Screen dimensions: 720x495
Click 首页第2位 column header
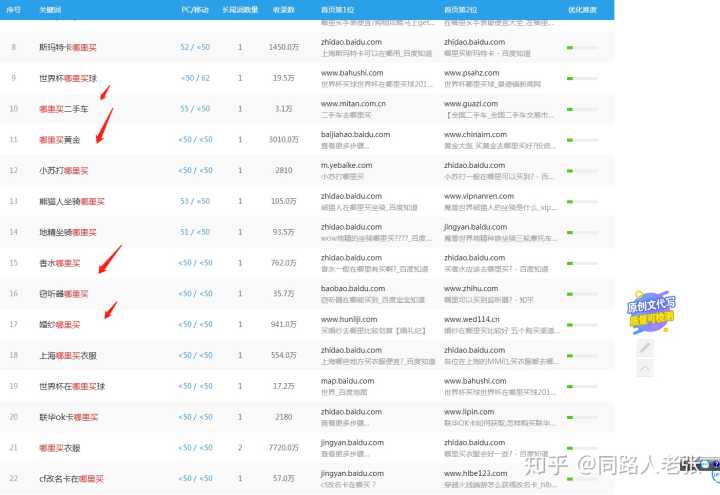tap(461, 9)
